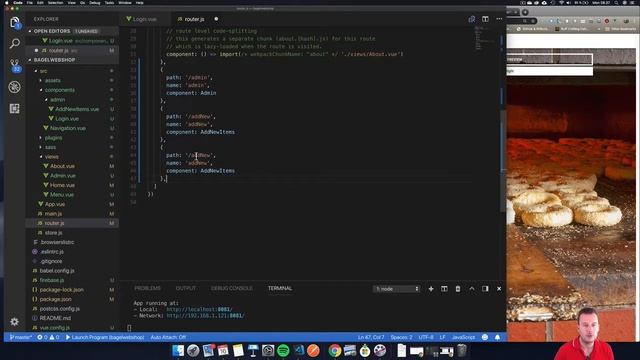Open Navigation.vue in the explorer tree
Image resolution: width=640 pixels, height=360 pixels.
pyautogui.click(x=68, y=128)
